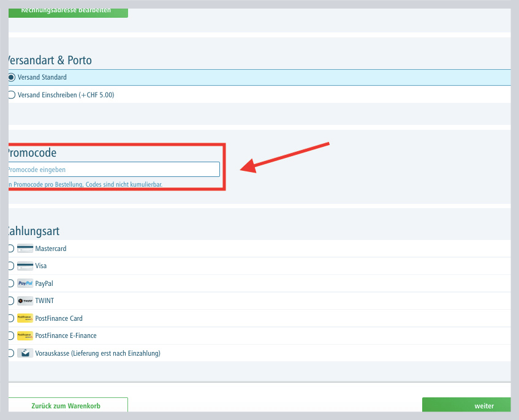Click the PostFinance E-Finance logo icon
Viewport: 519px width, 420px height.
[x=25, y=336]
